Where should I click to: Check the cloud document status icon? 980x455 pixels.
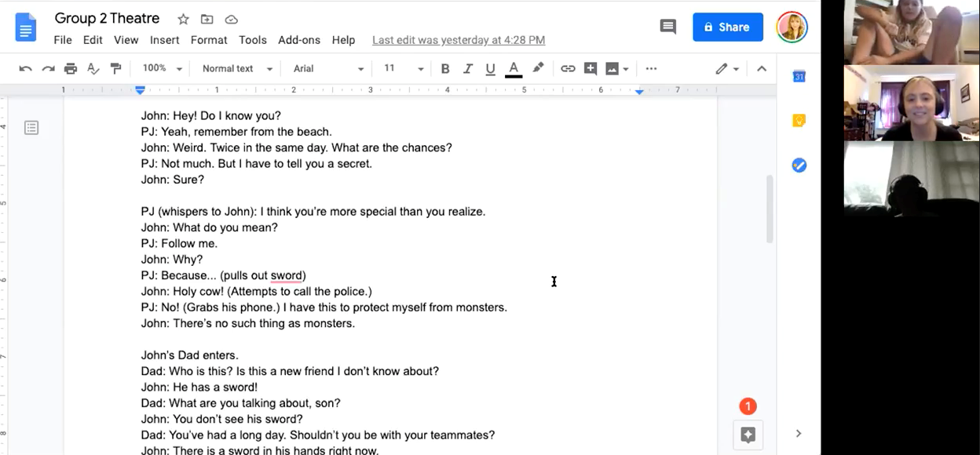(231, 19)
